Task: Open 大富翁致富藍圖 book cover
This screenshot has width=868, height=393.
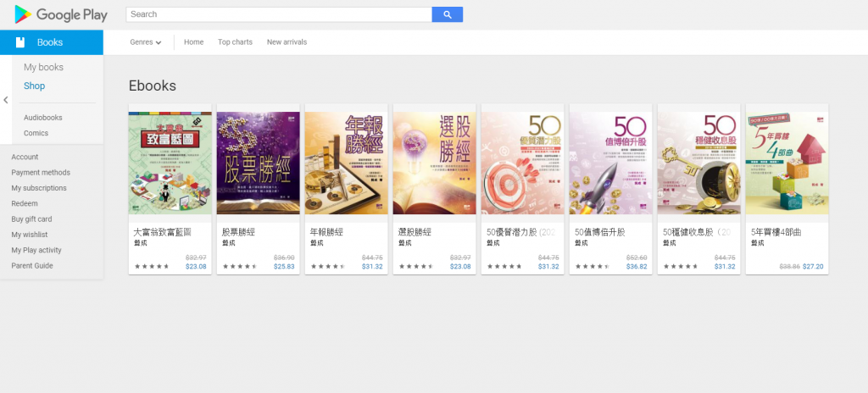Action: [170, 163]
